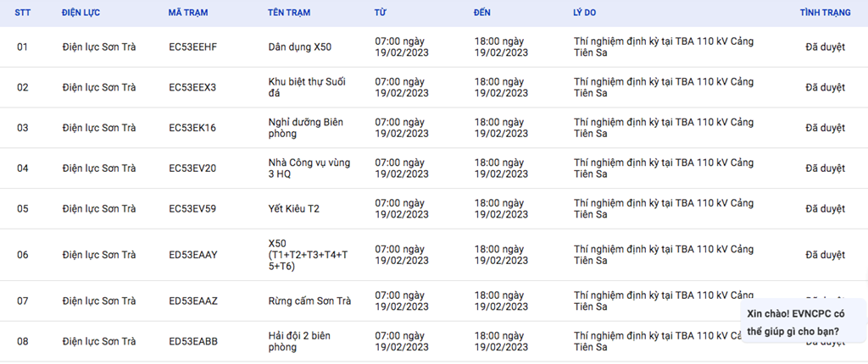Viewport: 868px width, 364px height.
Task: Click the TÊN TRẠM column header
Action: 289,13
